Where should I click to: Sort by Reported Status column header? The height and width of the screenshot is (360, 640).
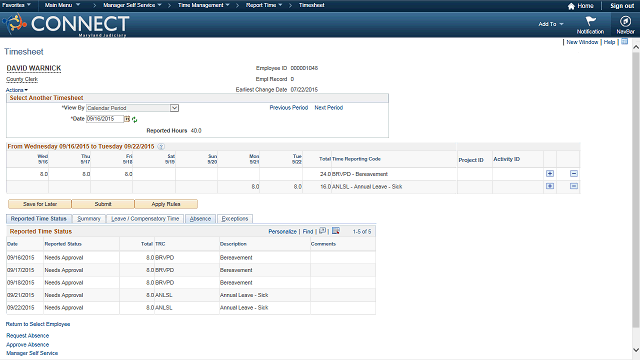(63, 244)
